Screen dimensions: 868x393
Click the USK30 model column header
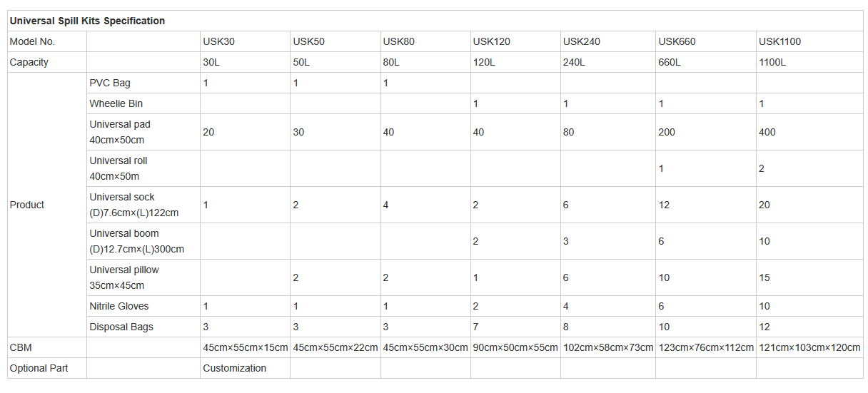pos(218,41)
